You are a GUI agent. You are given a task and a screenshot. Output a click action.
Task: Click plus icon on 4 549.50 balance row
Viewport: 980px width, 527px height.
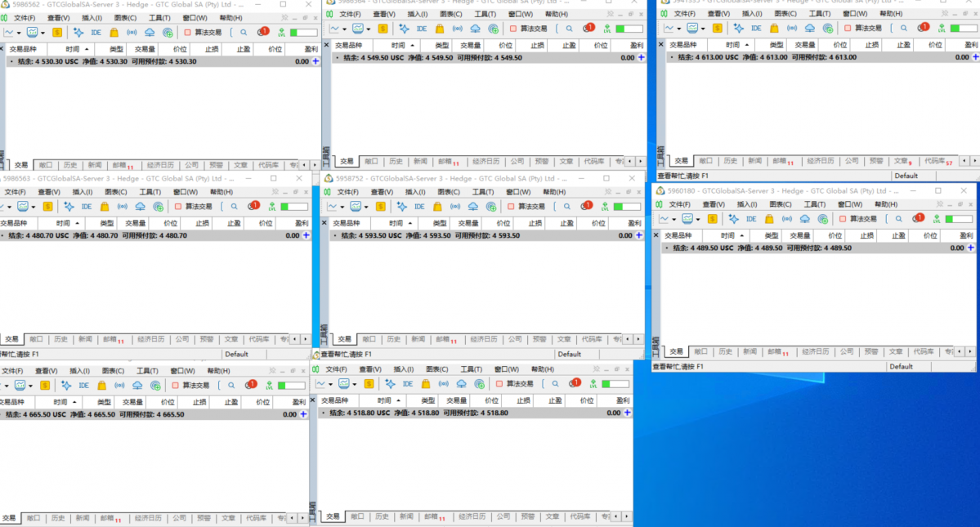(x=642, y=57)
